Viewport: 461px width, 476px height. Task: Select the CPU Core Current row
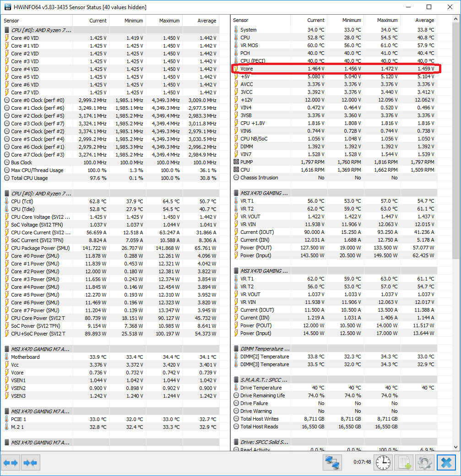pos(109,233)
